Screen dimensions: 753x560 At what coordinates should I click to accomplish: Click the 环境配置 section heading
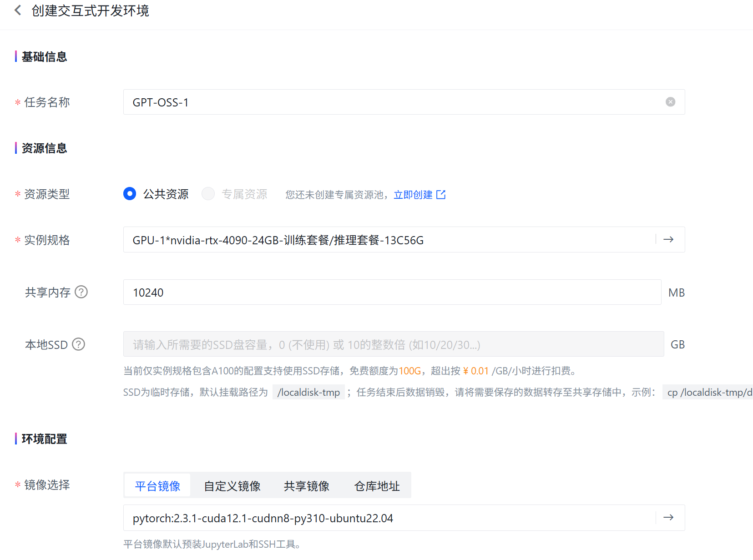click(x=44, y=439)
